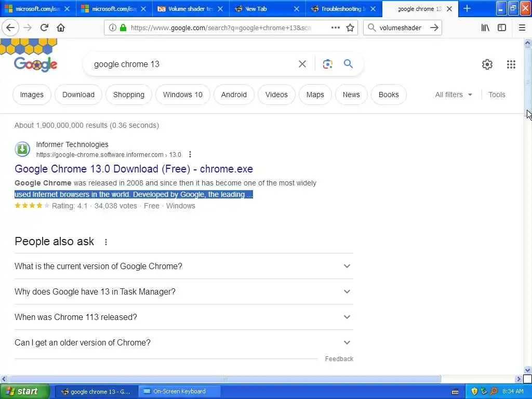Viewport: 532px width, 399px height.
Task: Click the horizontal scrollbar thumb
Action: click(x=224, y=379)
